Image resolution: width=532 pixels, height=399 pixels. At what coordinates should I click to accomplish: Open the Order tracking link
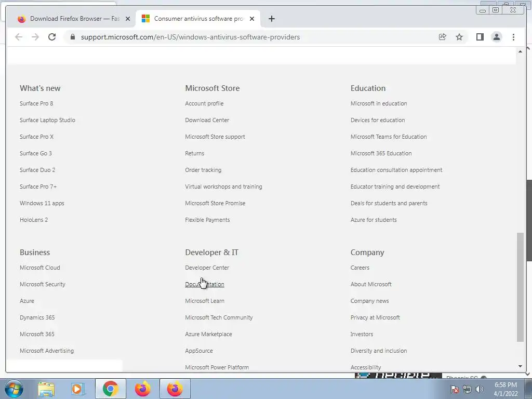(x=203, y=170)
